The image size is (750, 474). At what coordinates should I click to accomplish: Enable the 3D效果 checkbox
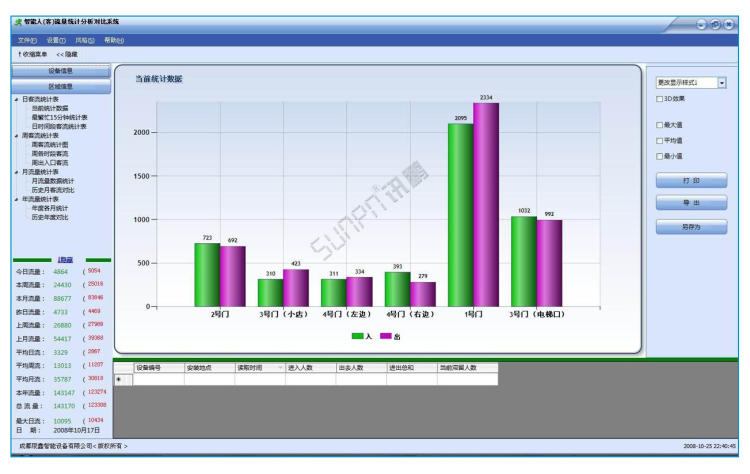coord(659,99)
